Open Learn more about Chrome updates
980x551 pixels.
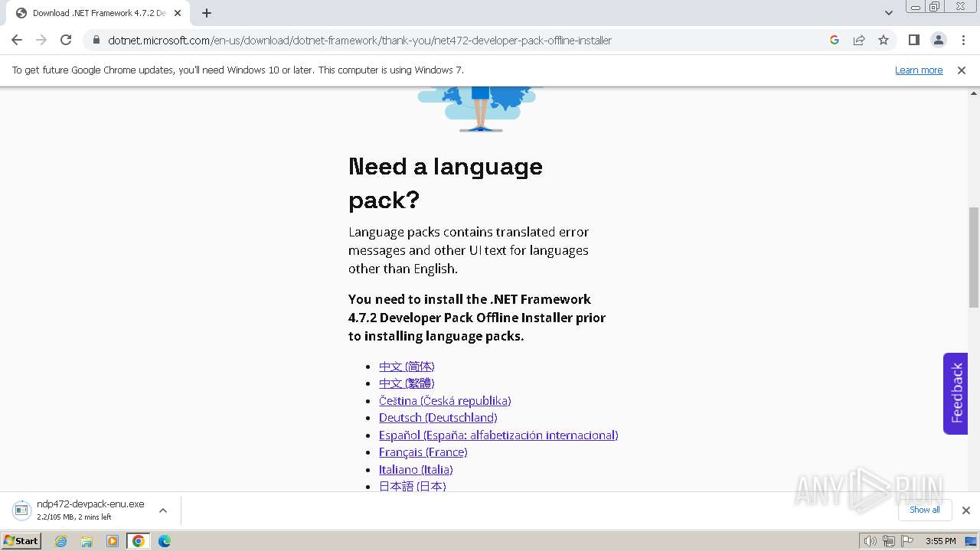(919, 70)
